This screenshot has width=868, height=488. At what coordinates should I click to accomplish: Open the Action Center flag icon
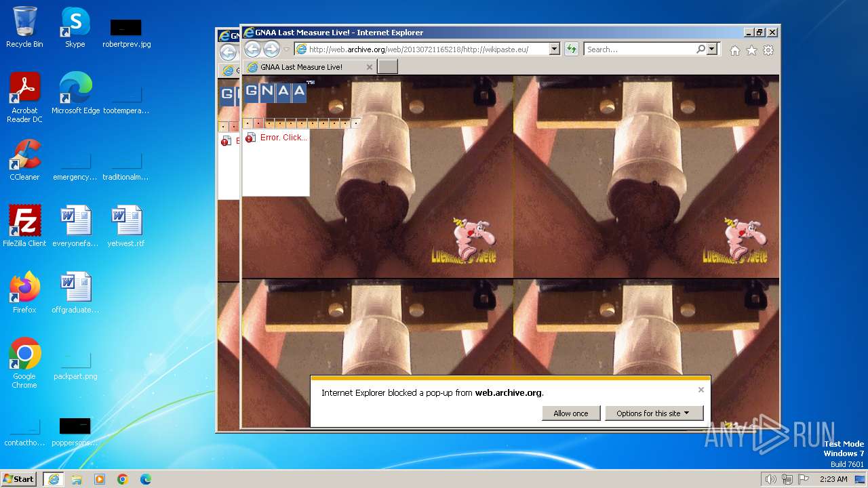point(804,479)
